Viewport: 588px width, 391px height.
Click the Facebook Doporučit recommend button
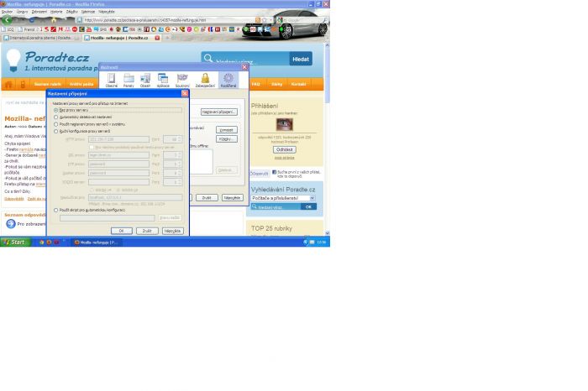tap(260, 174)
